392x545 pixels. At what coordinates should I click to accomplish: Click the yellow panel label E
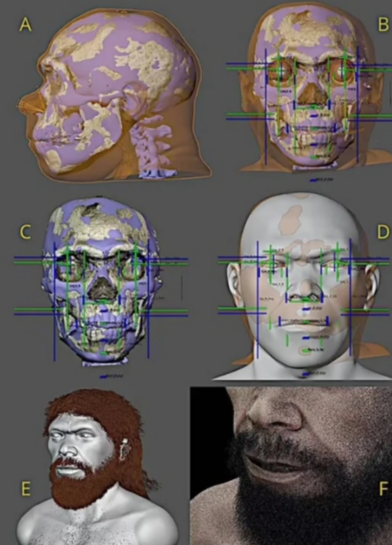[25, 489]
